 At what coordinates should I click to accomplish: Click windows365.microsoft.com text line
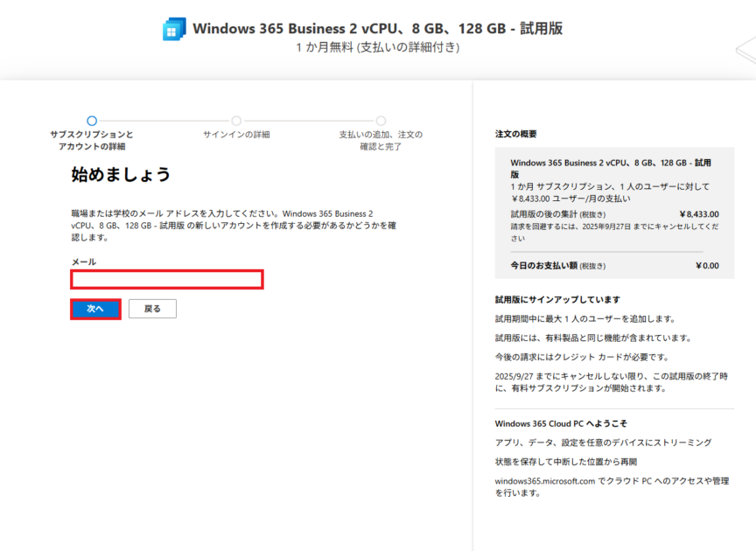612,487
